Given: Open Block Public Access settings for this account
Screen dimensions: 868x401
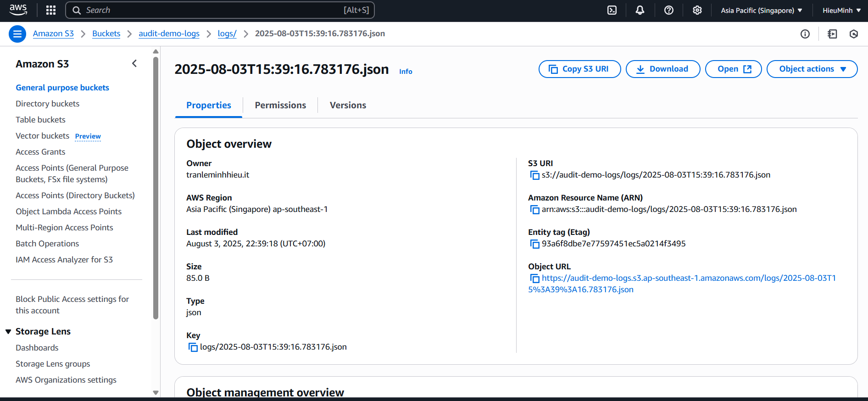Looking at the screenshot, I should 72,305.
